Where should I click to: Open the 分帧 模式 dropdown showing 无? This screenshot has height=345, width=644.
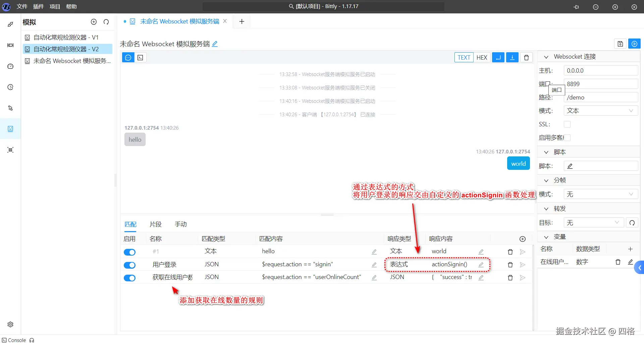click(x=601, y=194)
